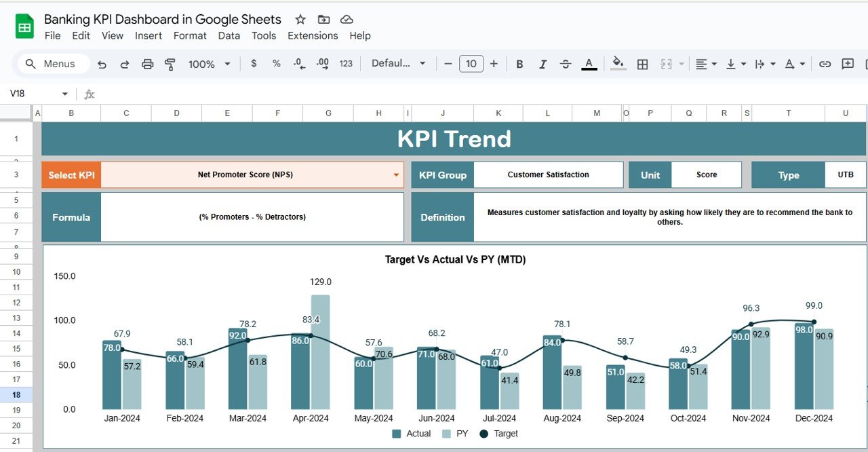
Task: Click the Target legend entry
Action: click(498, 434)
